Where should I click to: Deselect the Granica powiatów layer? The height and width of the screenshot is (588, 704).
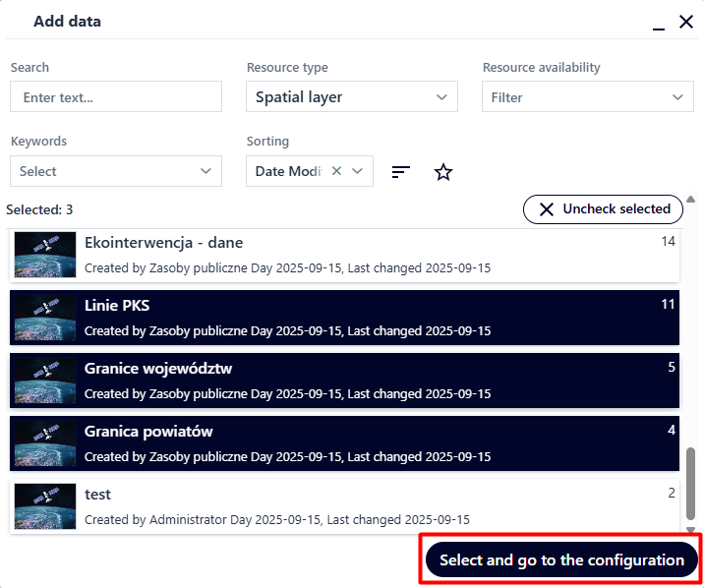[344, 443]
